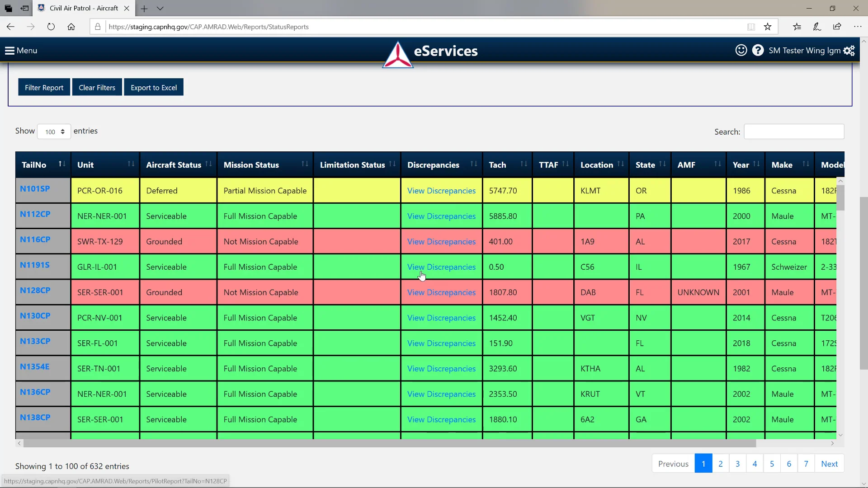Open the hamburger Menu
Screen dimensions: 868x488
21,51
